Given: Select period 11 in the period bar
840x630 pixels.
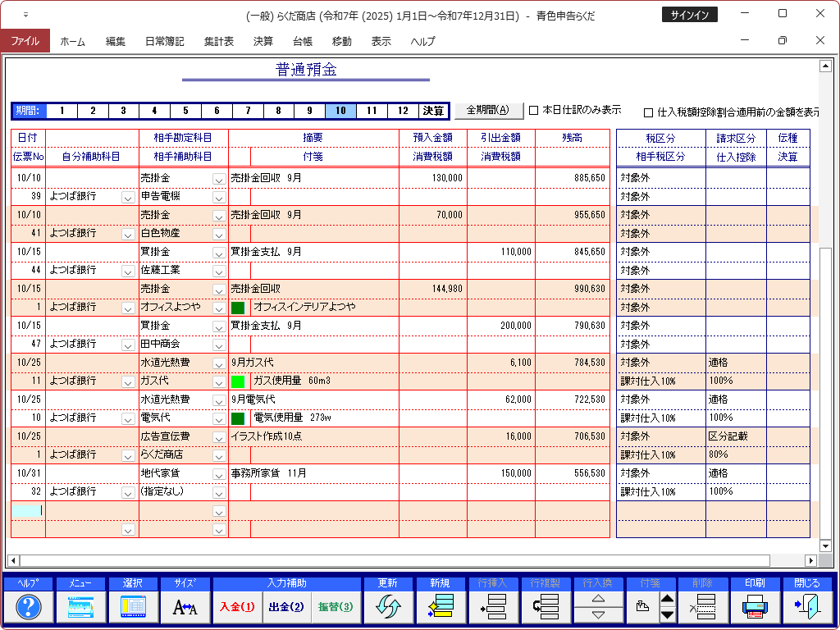Looking at the screenshot, I should click(x=372, y=111).
